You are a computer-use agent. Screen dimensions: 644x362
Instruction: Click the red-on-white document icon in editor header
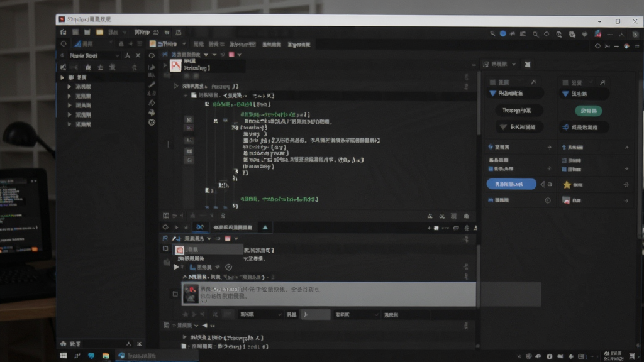176,65
